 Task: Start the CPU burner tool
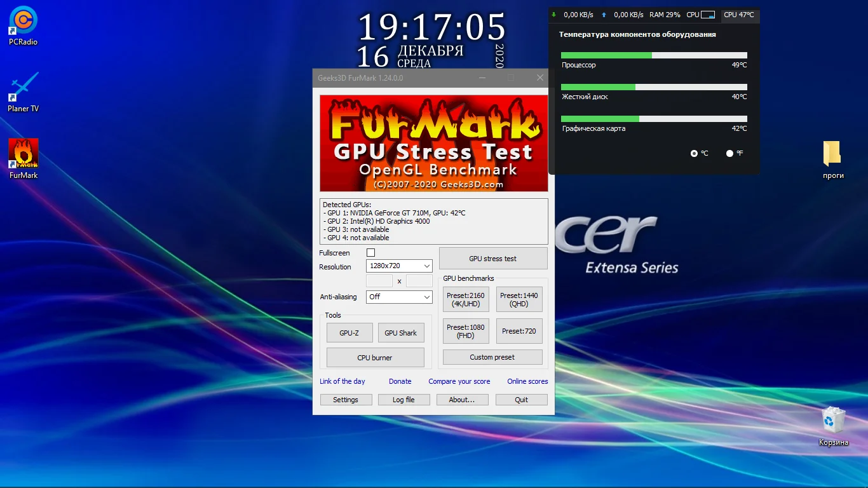pyautogui.click(x=375, y=358)
